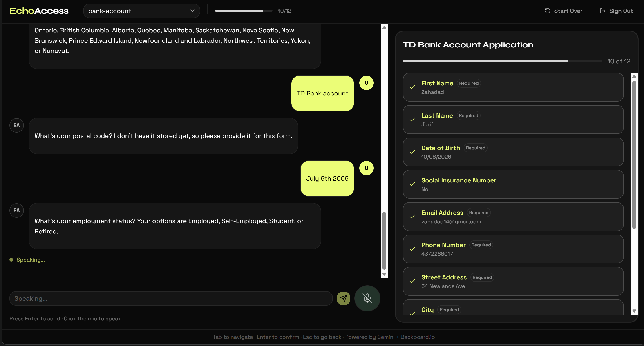Click the send message paper plane icon
This screenshot has width=644, height=346.
click(x=343, y=298)
